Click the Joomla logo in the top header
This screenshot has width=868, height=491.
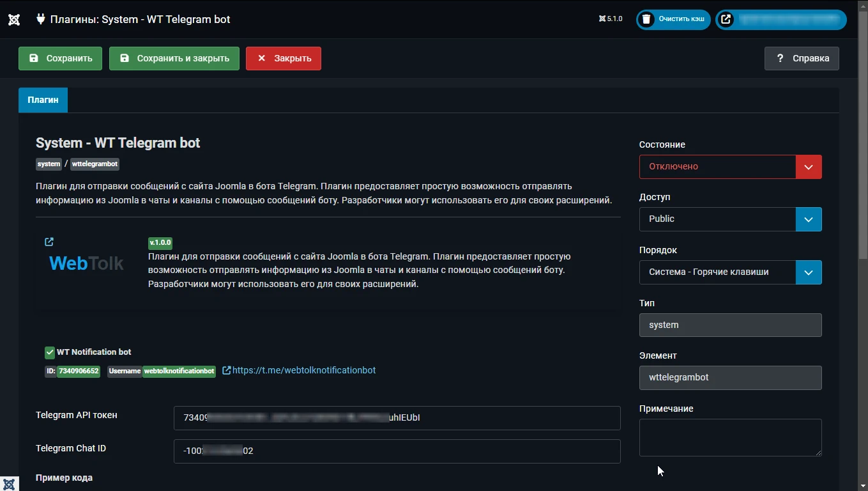point(14,19)
